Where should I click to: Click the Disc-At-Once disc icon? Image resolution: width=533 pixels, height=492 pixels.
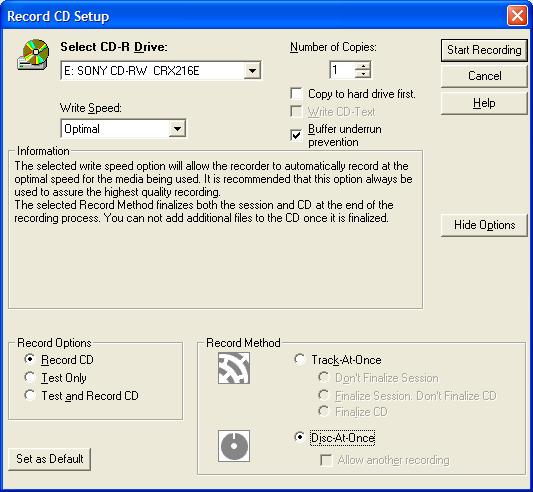[x=234, y=446]
